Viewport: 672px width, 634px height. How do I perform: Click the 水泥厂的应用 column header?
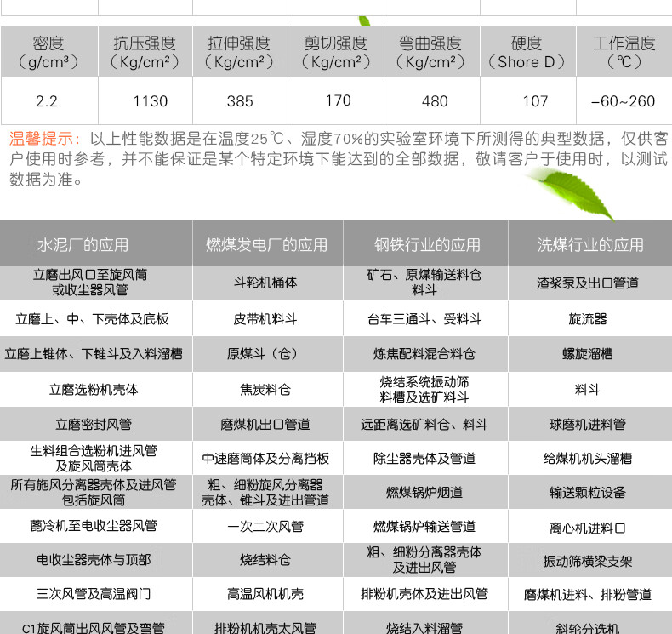[x=83, y=245]
